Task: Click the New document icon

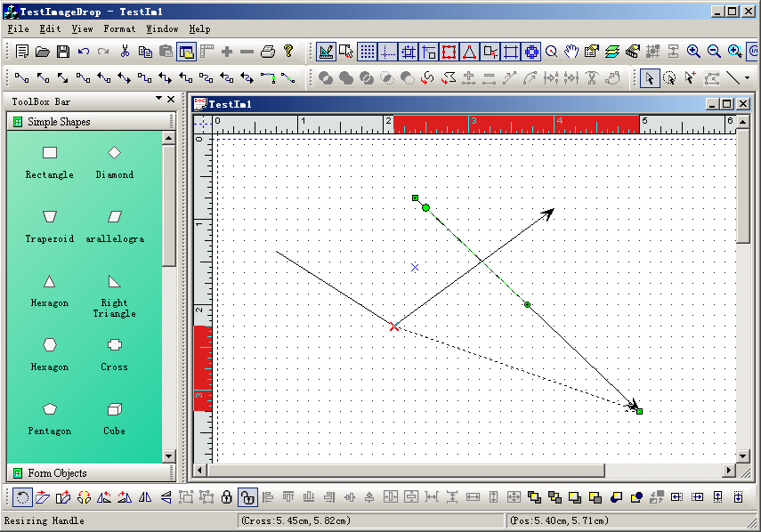Action: click(x=22, y=52)
